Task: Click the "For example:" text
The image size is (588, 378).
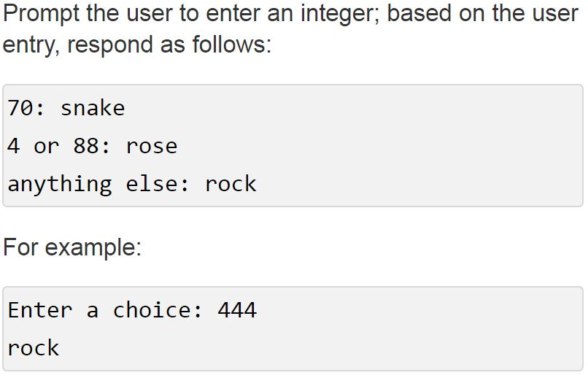Action: coord(71,247)
